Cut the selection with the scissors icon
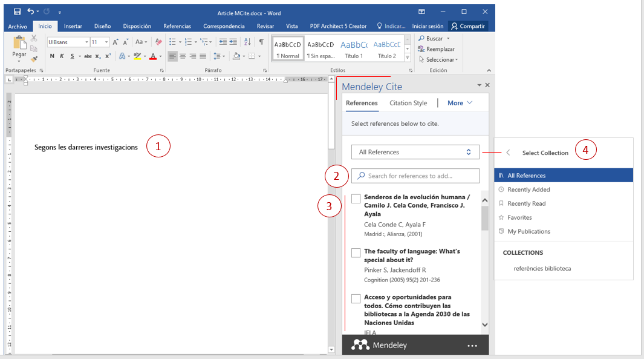This screenshot has width=644, height=359. click(34, 38)
